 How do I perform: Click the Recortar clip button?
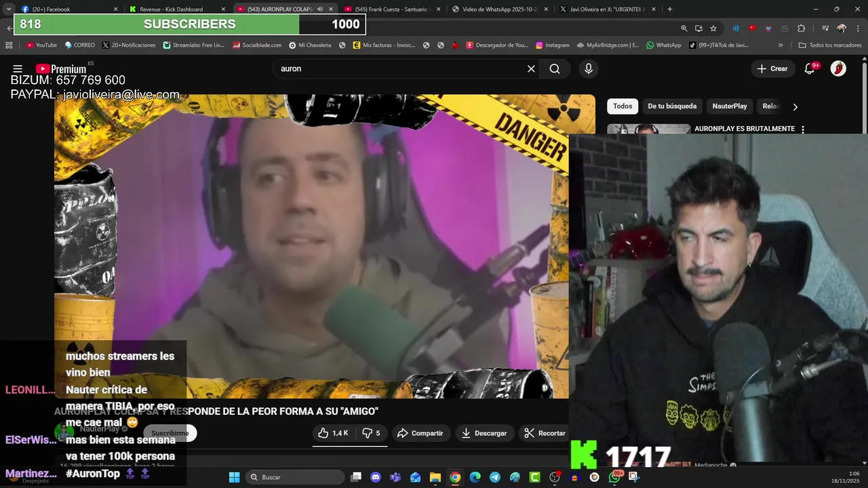545,433
